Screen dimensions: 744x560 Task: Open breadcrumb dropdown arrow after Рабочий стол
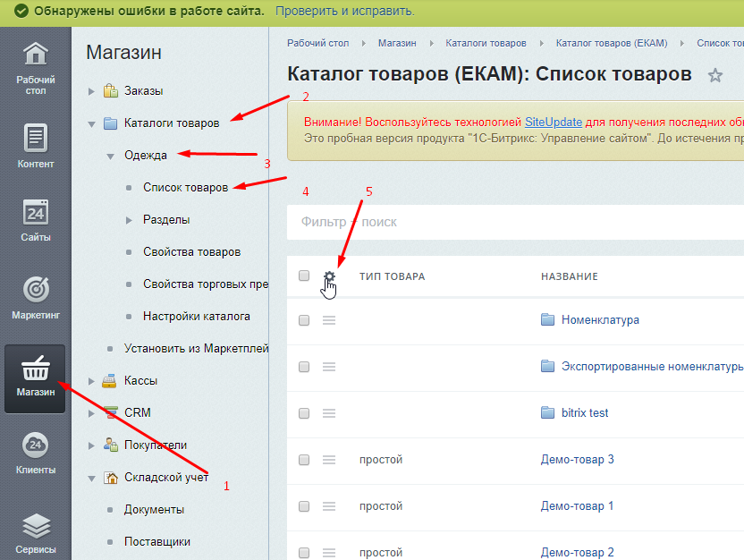pyautogui.click(x=363, y=43)
